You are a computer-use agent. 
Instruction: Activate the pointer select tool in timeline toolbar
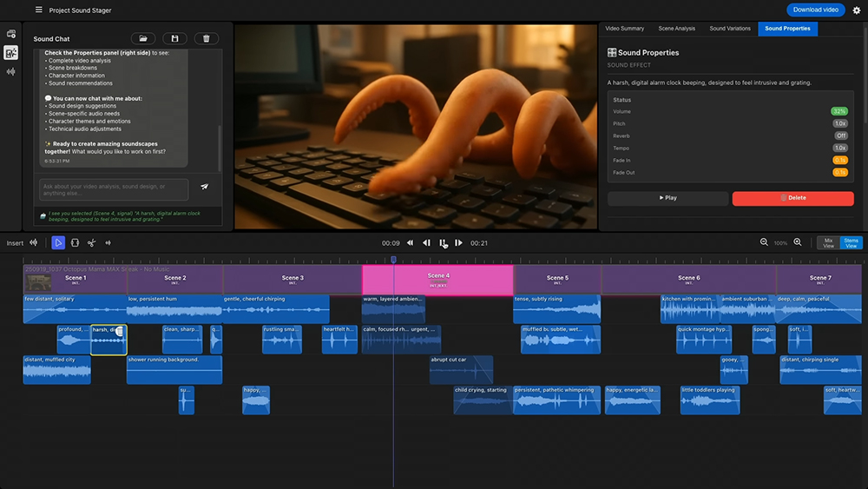(58, 243)
